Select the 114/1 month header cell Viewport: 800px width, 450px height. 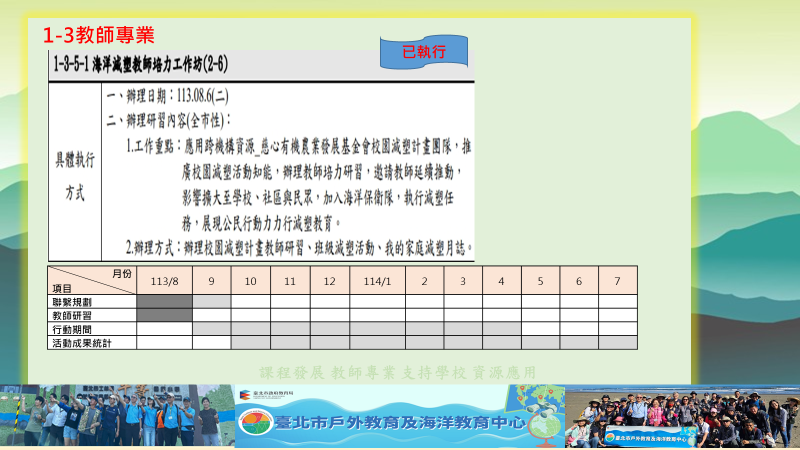point(378,281)
